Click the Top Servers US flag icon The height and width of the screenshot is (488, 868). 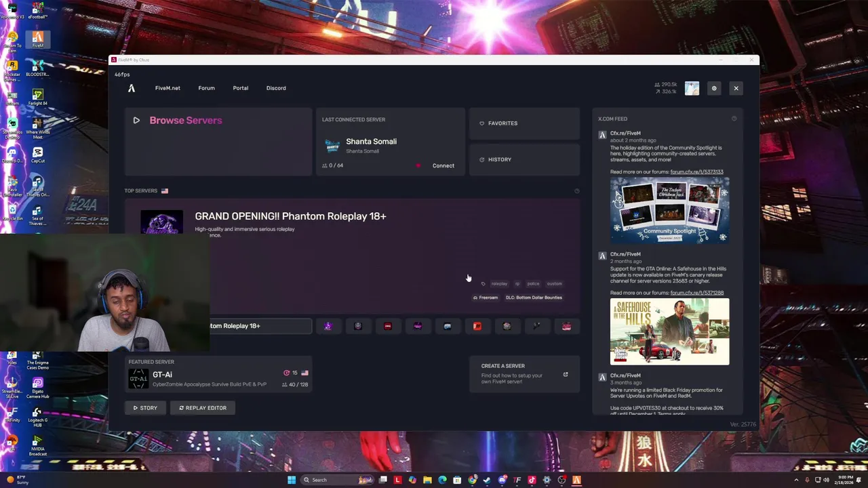165,191
